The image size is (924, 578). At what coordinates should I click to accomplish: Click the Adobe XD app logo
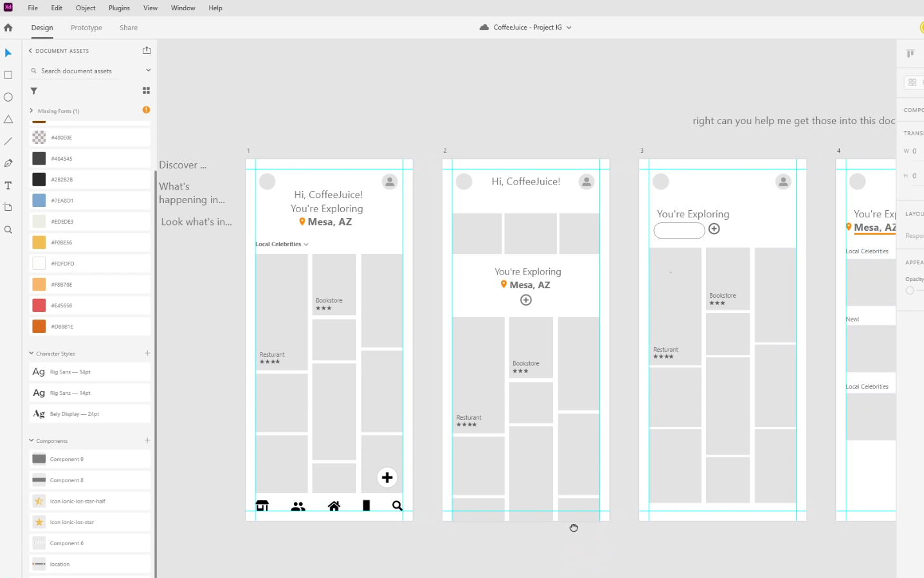pyautogui.click(x=8, y=7)
